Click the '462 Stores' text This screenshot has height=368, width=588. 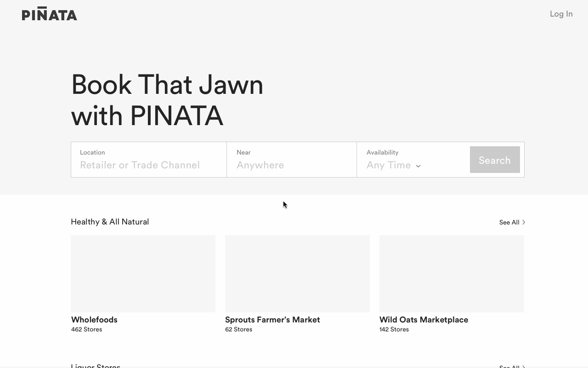pyautogui.click(x=86, y=329)
